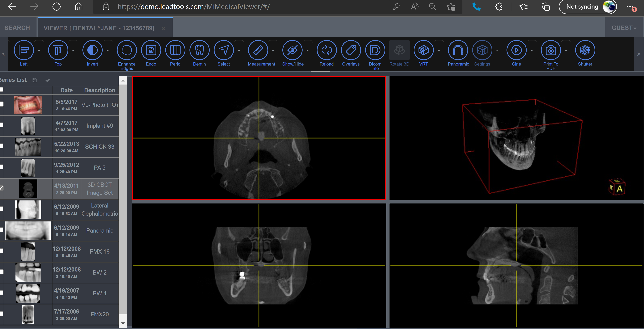Toggle the select-all checkbox in header

point(1,90)
